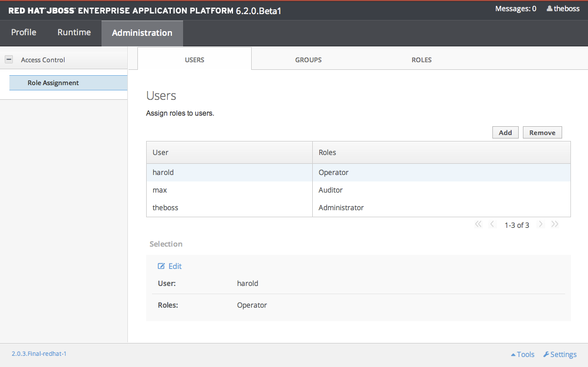
Task: Select theboss row in users table
Action: click(229, 208)
